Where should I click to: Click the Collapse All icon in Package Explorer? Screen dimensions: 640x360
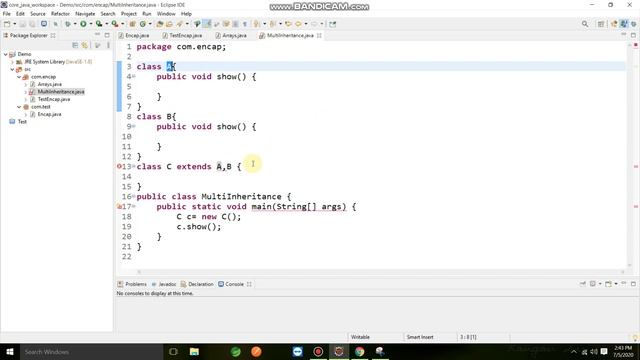point(75,45)
